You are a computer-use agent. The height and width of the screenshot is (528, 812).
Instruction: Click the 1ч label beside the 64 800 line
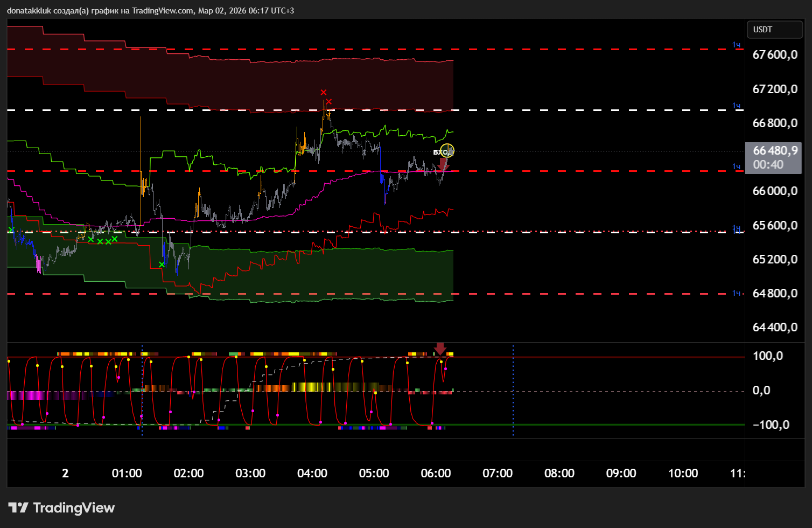coord(736,293)
